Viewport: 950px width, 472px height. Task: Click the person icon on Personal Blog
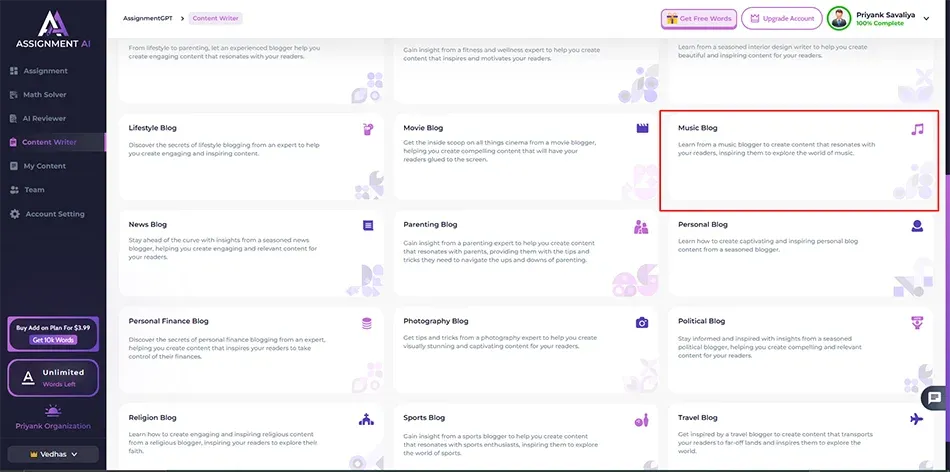pos(917,226)
